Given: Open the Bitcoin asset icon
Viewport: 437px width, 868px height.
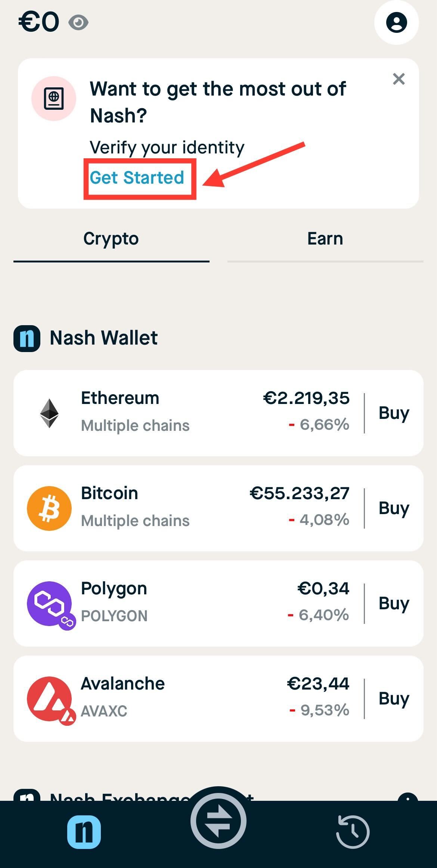Looking at the screenshot, I should 49,508.
